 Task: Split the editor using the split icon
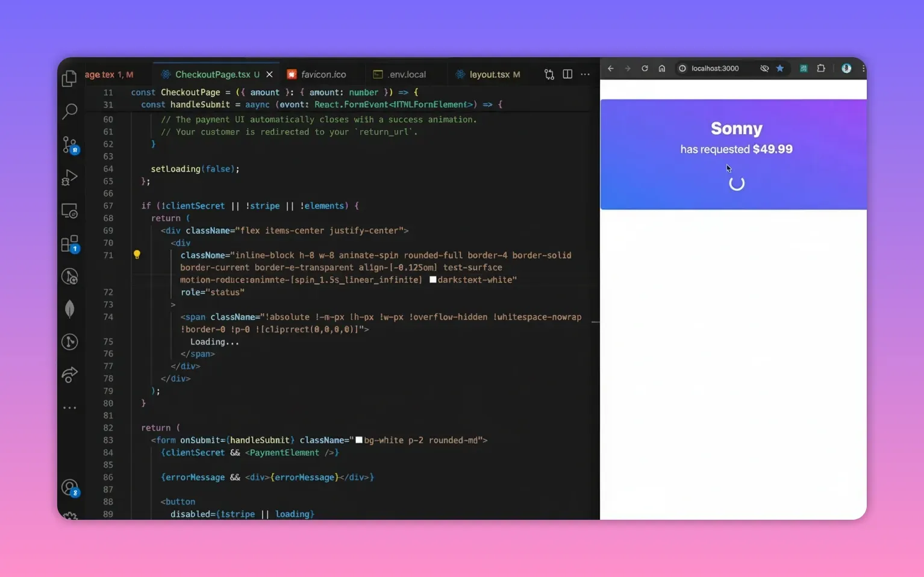click(567, 74)
